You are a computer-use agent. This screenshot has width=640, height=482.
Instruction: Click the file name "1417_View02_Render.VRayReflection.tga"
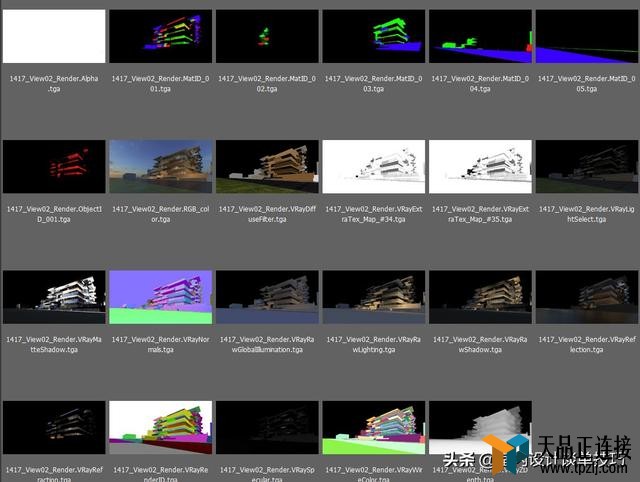click(587, 344)
